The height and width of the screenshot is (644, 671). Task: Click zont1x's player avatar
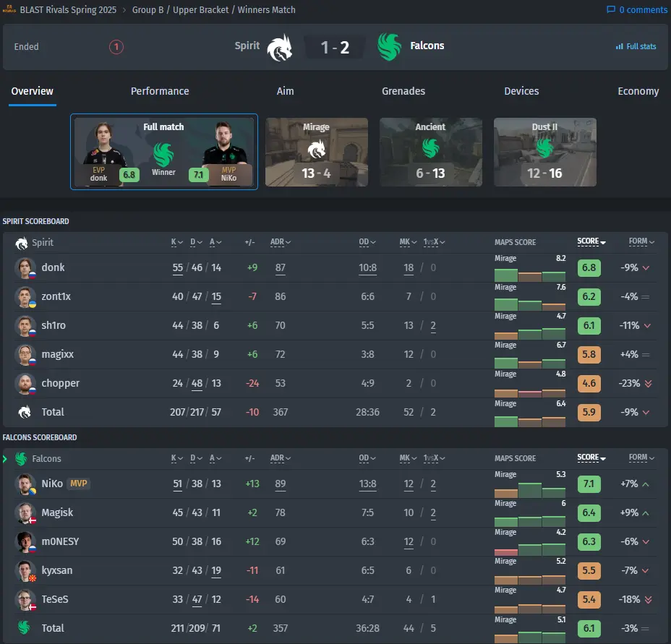[25, 297]
